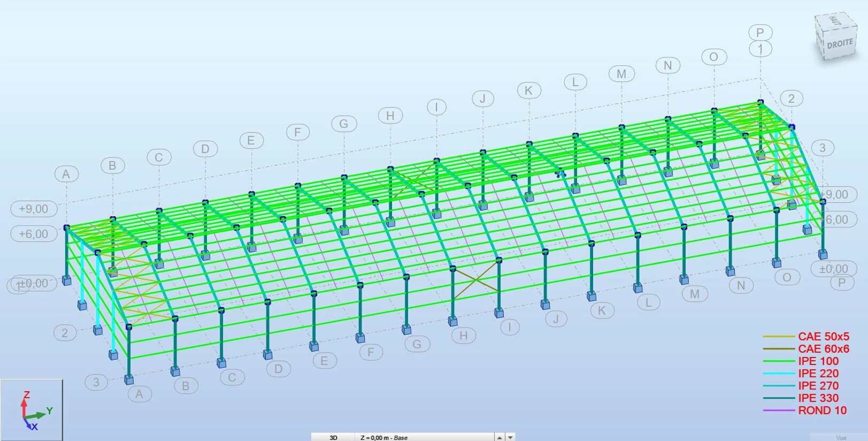This screenshot has width=868, height=441.
Task: Click grid axis bubble P at top right
Action: [760, 33]
